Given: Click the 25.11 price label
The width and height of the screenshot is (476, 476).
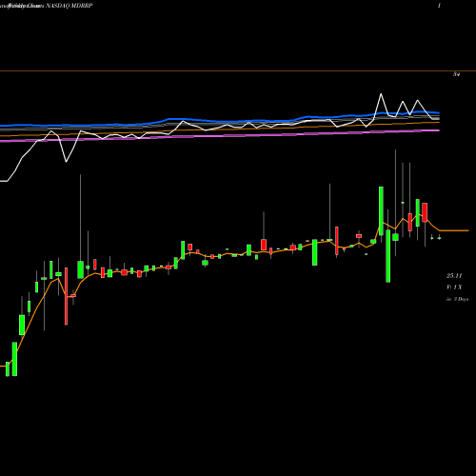Looking at the screenshot, I should (x=454, y=275).
